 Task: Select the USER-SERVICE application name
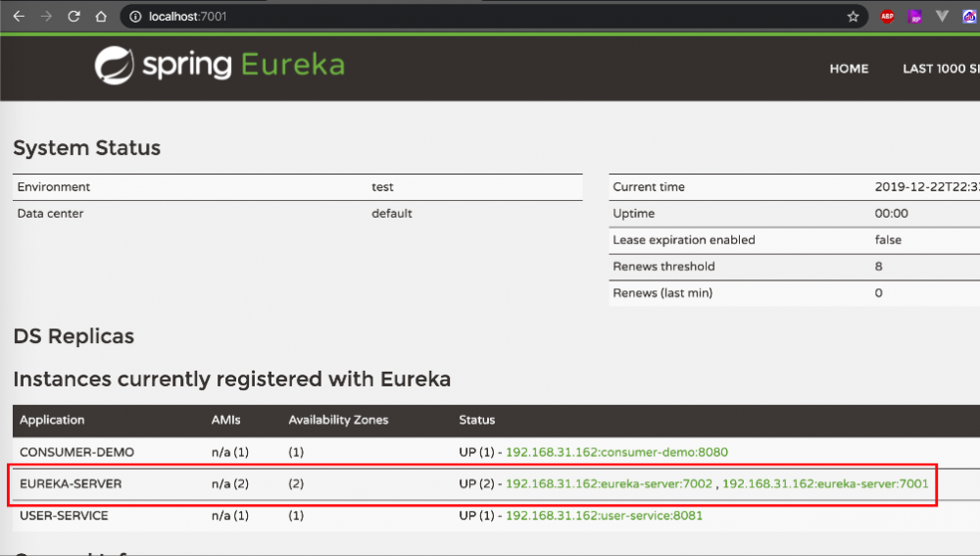[x=64, y=516]
